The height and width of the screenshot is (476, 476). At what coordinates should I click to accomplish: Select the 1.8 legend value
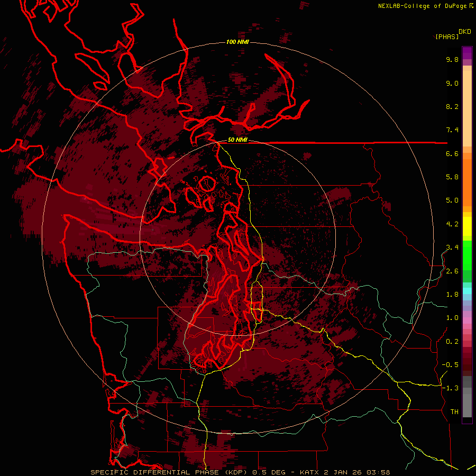point(452,295)
